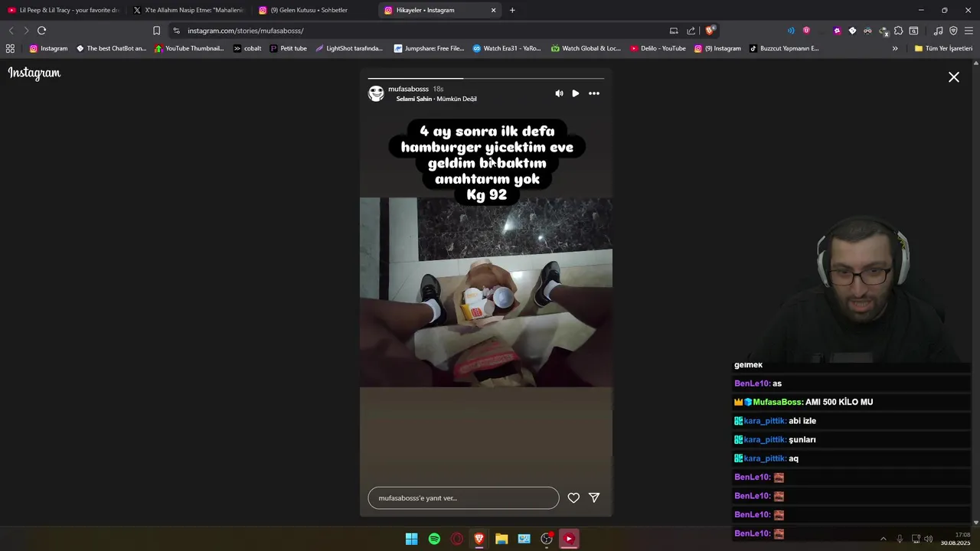Screen dimensions: 980x551
Task: Open the Jumpshare bookmark
Action: (x=429, y=48)
